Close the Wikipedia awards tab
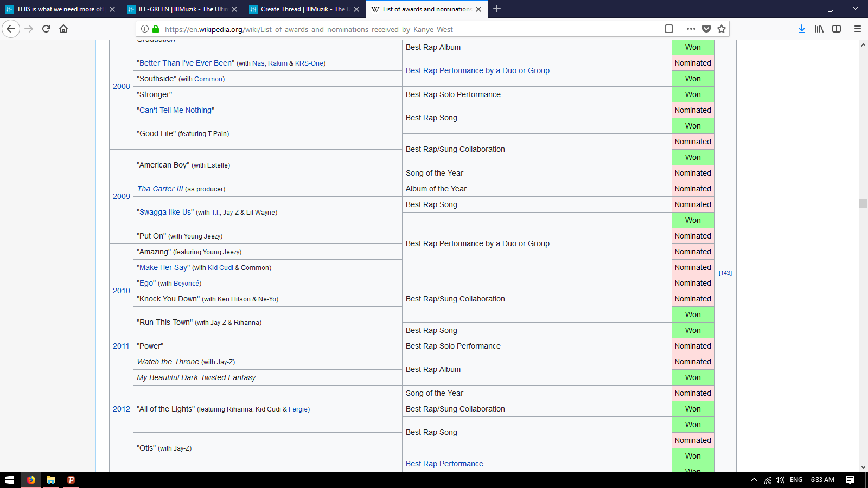The height and width of the screenshot is (488, 868). 478,9
